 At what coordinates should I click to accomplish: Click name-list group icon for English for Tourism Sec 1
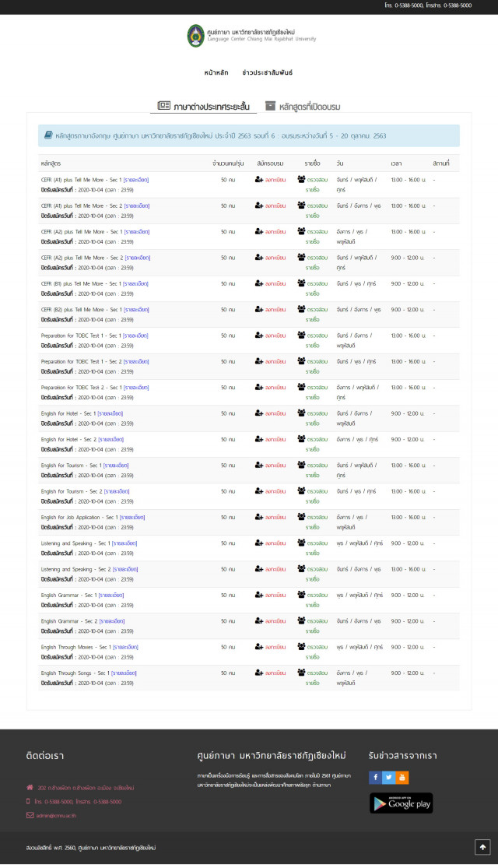coord(302,466)
